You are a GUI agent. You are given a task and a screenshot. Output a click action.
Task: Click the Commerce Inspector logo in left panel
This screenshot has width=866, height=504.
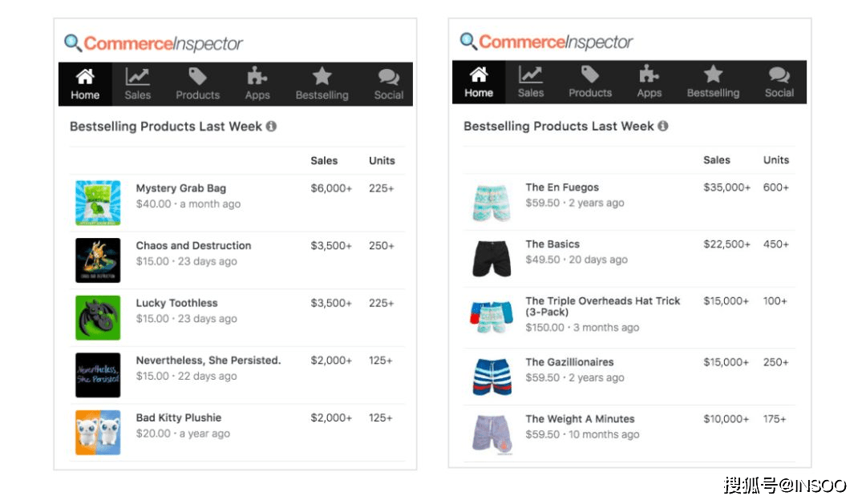pyautogui.click(x=154, y=43)
